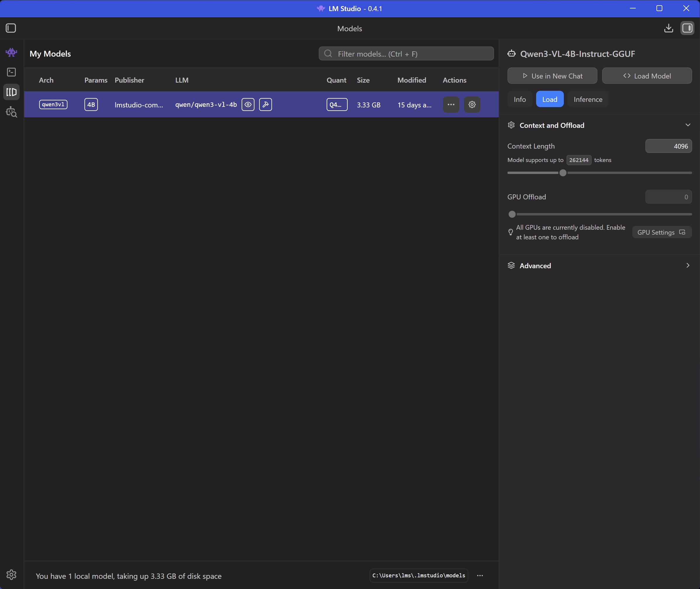Open the Discover model search icon
This screenshot has width=700, height=589.
tap(11, 112)
